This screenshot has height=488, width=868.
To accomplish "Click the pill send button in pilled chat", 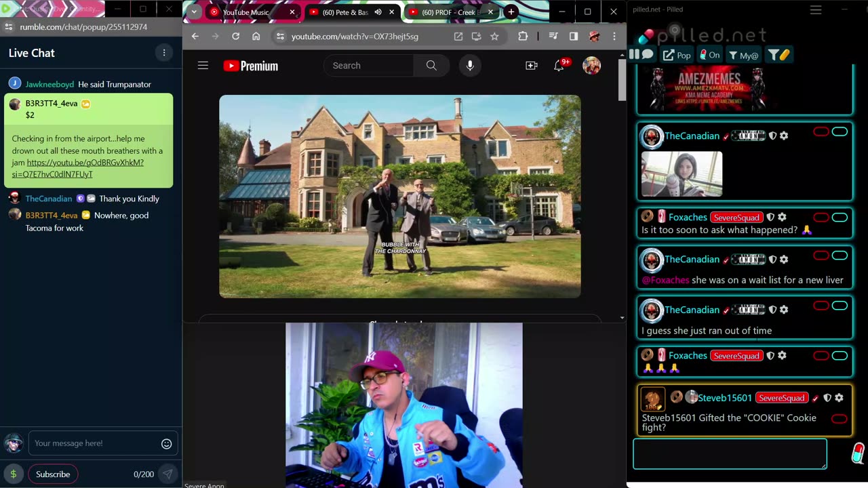I will [858, 453].
